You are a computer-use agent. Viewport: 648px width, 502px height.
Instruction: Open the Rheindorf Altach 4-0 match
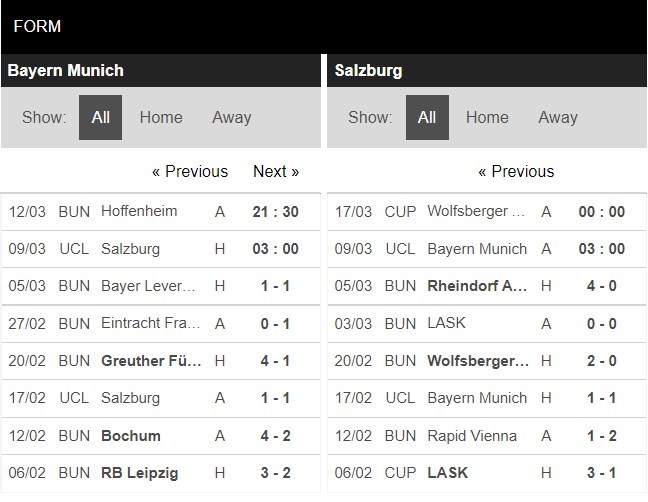(487, 286)
